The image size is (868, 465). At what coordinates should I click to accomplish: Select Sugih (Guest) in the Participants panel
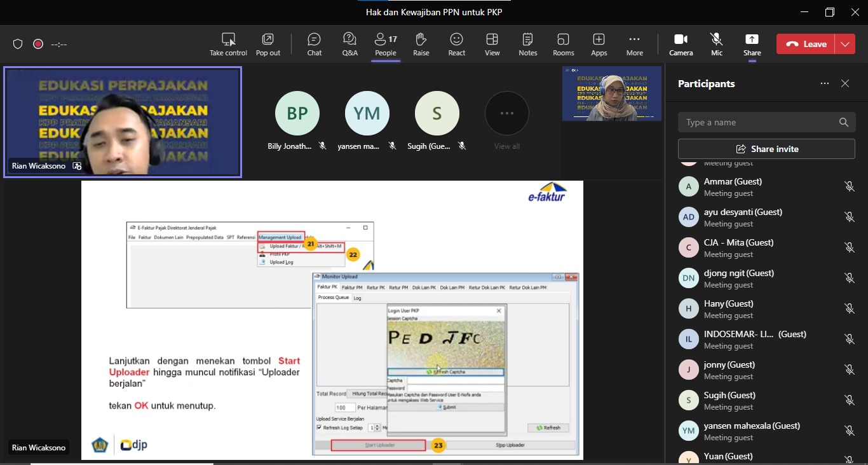point(766,400)
